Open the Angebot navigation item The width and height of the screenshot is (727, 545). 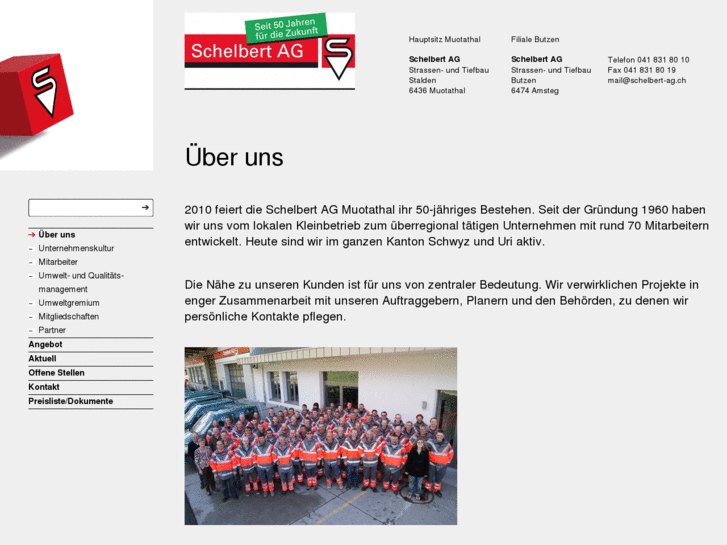pos(45,344)
